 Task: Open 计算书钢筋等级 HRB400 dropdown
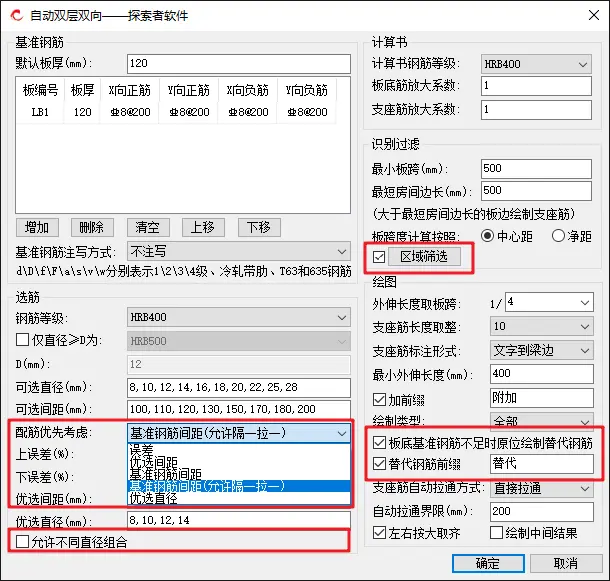pos(536,64)
